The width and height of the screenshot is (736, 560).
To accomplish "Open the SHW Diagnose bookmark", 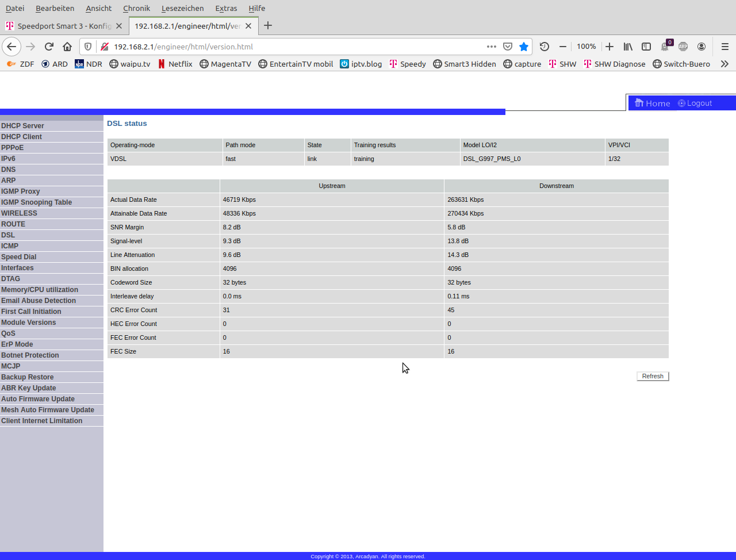I will (x=614, y=64).
